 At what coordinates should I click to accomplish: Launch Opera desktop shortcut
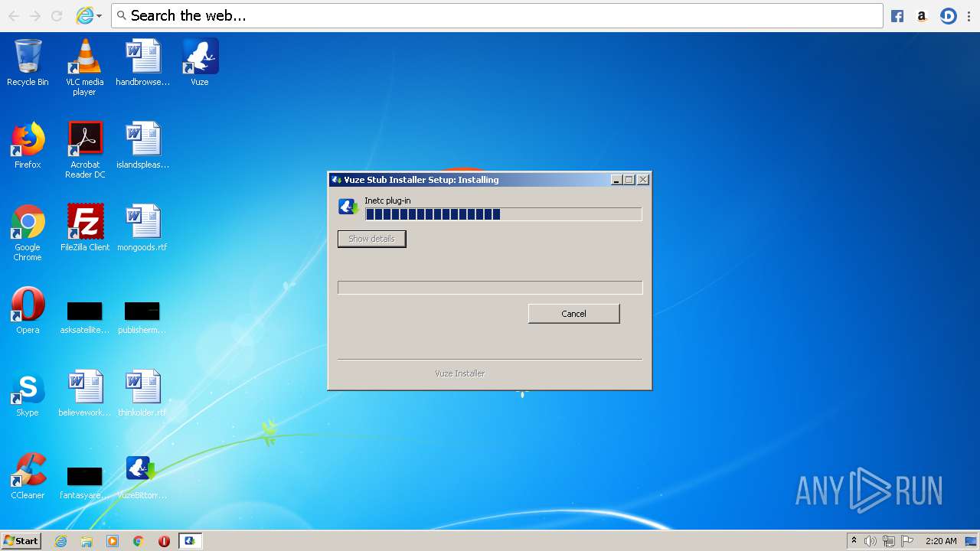click(28, 311)
